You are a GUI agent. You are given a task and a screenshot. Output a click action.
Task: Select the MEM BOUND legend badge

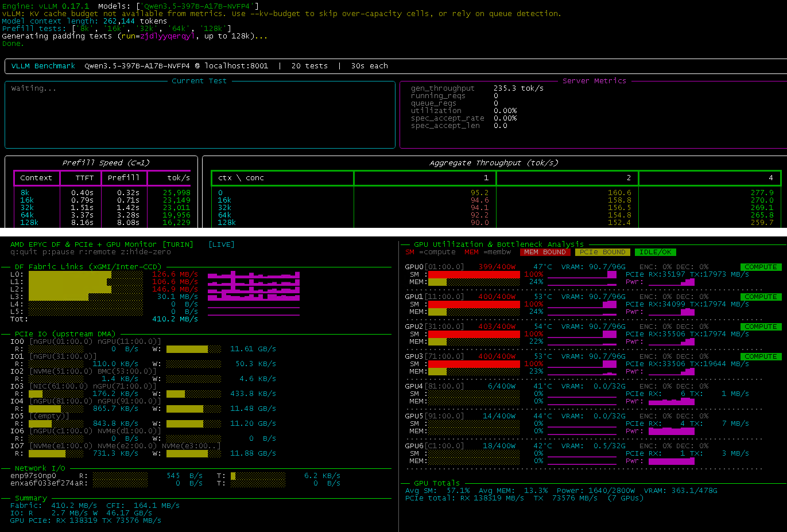545,252
